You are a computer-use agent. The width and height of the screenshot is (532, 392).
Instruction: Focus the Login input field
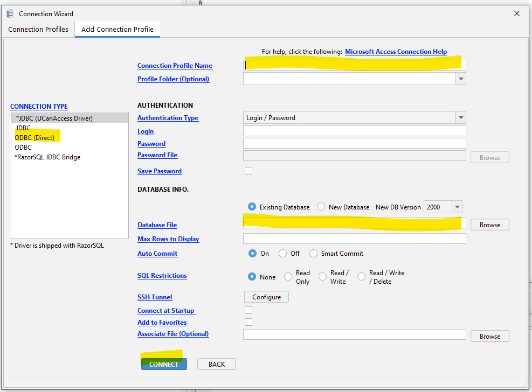(355, 131)
